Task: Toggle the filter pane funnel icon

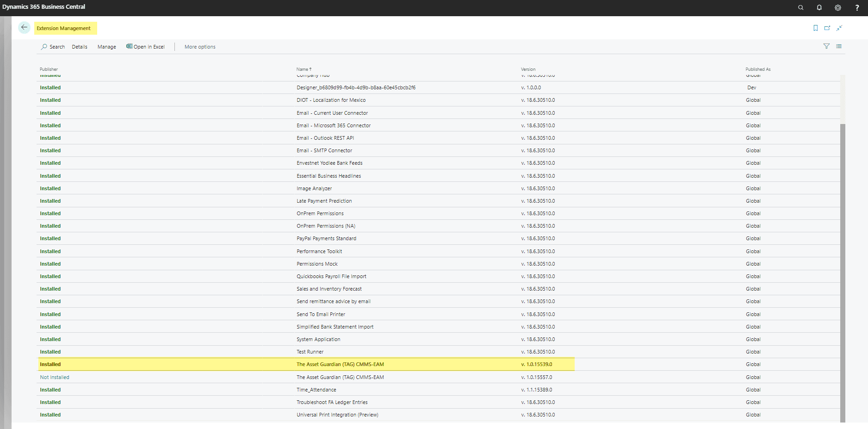Action: (826, 46)
